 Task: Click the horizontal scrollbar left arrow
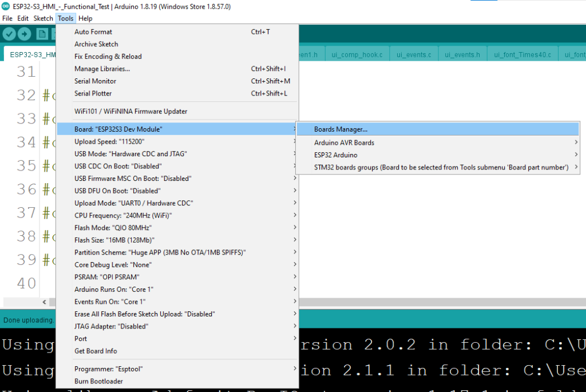pos(45,302)
